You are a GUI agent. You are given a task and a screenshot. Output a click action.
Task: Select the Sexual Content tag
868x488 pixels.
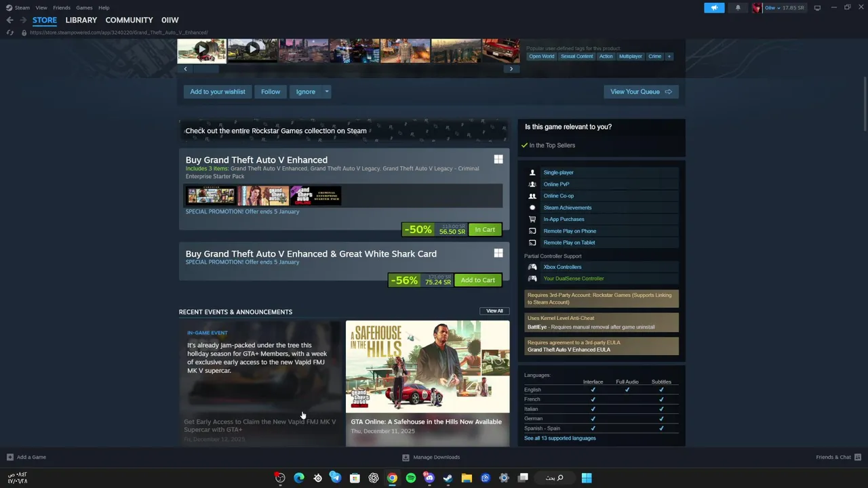(x=576, y=56)
